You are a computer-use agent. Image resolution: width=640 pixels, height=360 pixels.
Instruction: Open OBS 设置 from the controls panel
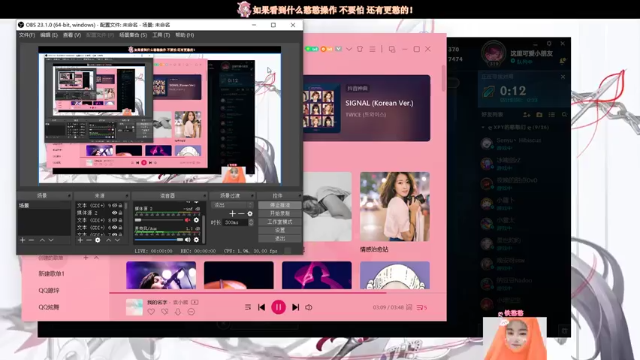tap(280, 230)
